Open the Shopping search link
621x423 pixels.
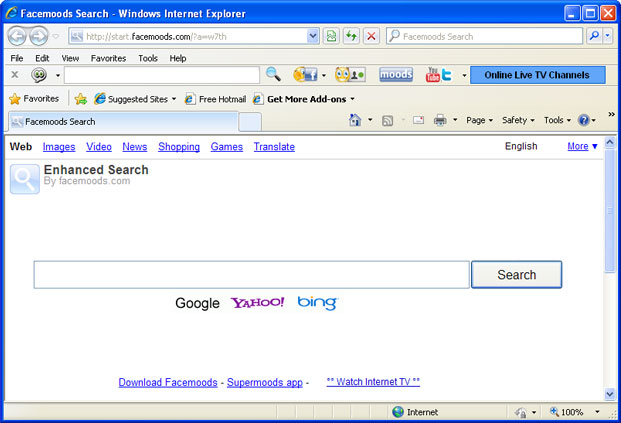[179, 147]
